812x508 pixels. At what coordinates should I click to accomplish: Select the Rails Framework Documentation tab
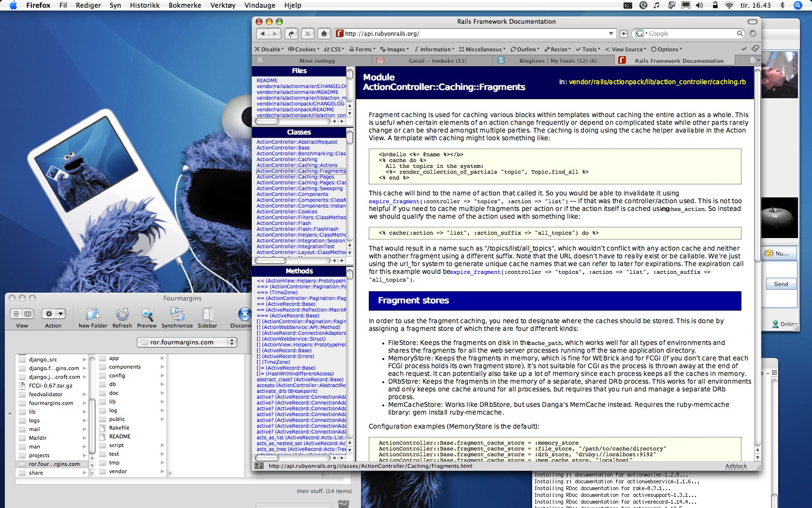674,60
